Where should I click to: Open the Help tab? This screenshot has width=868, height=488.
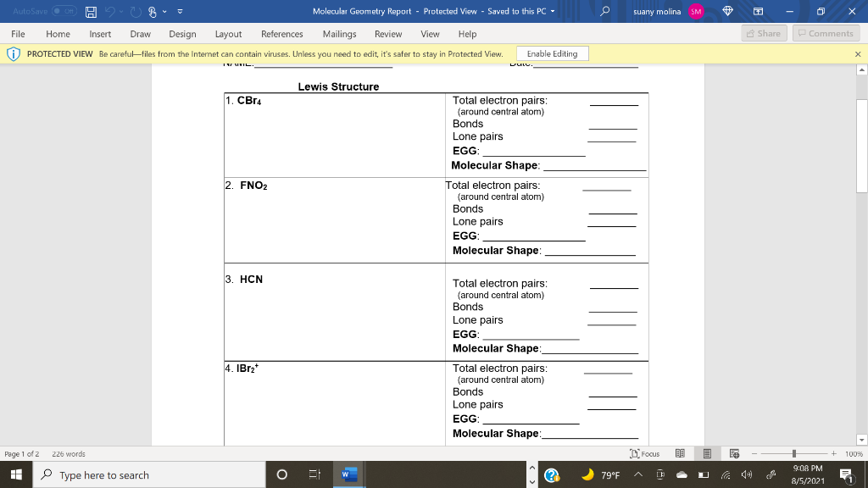[468, 34]
